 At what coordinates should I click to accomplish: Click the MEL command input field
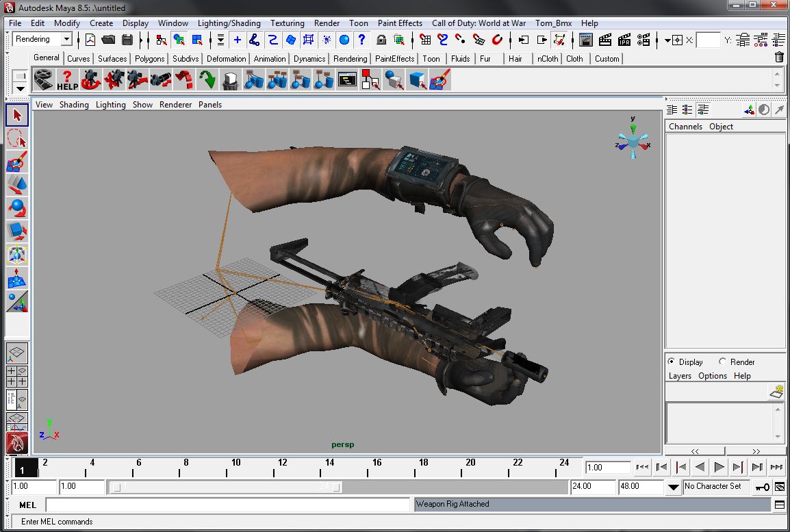click(x=227, y=505)
